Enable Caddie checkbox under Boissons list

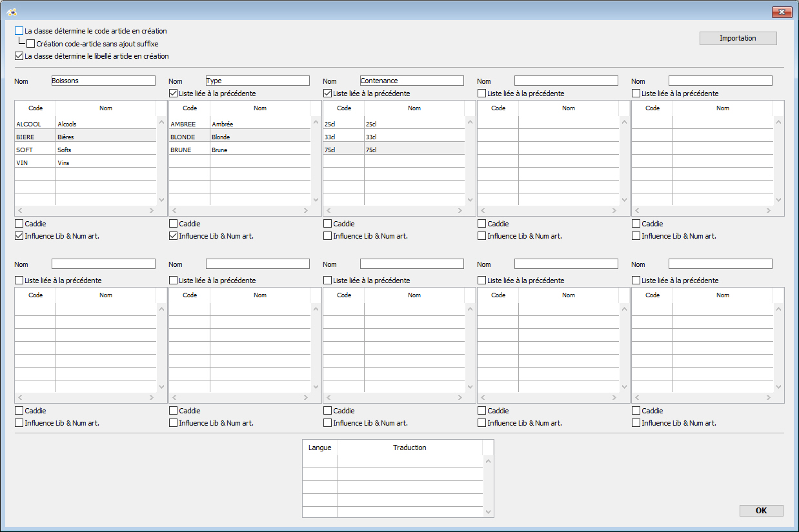(x=19, y=224)
